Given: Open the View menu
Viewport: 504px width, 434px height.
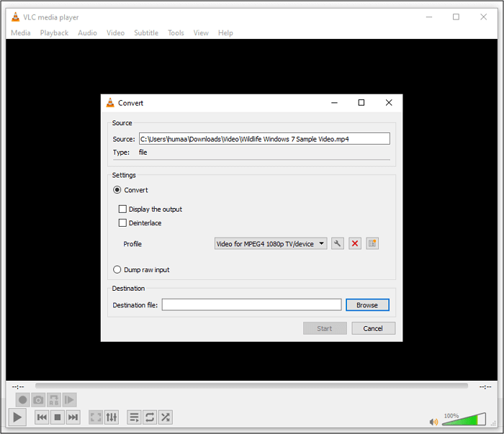Looking at the screenshot, I should [201, 33].
